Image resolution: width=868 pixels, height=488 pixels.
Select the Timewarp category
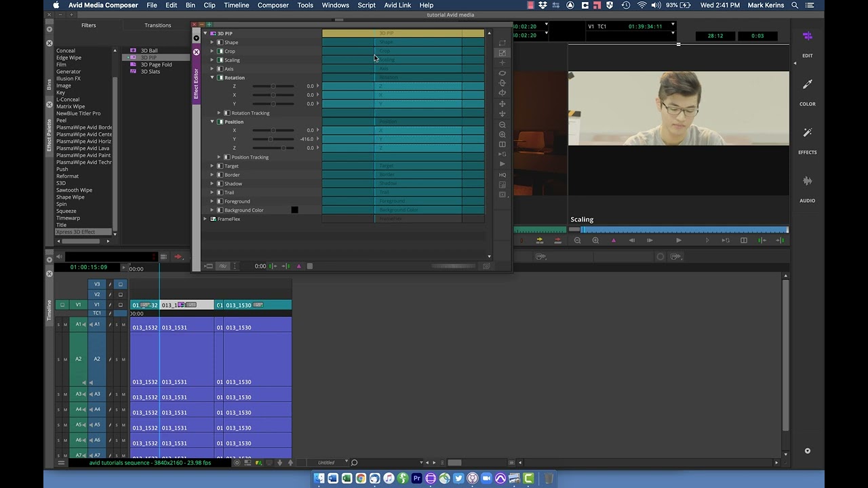[68, 218]
